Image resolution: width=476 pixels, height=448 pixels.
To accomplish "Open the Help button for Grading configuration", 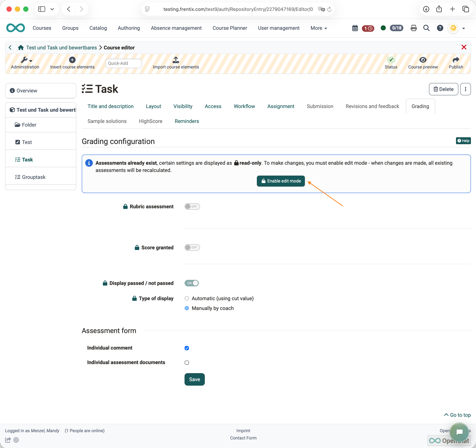I will click(x=463, y=141).
